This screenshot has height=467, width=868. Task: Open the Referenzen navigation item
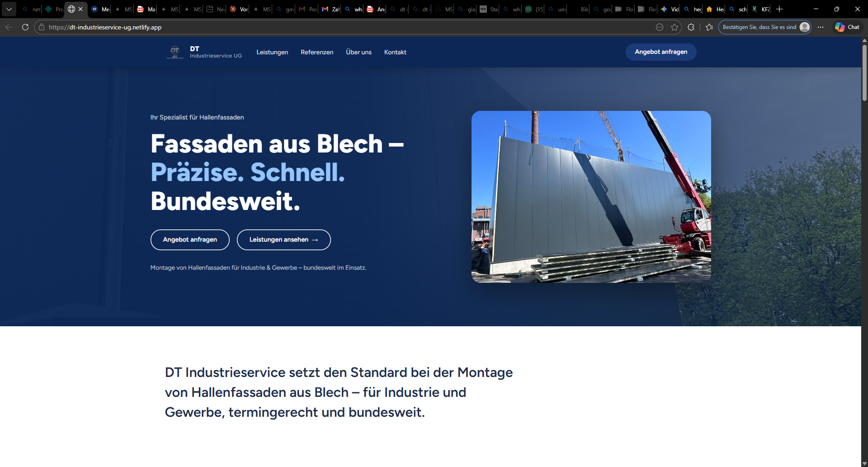point(316,52)
